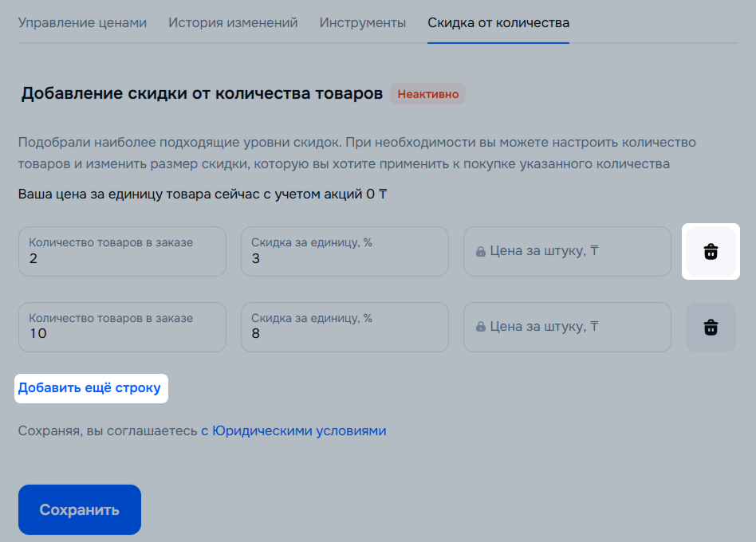
Task: Click the Добавление скидки от количества heading
Action: click(202, 93)
